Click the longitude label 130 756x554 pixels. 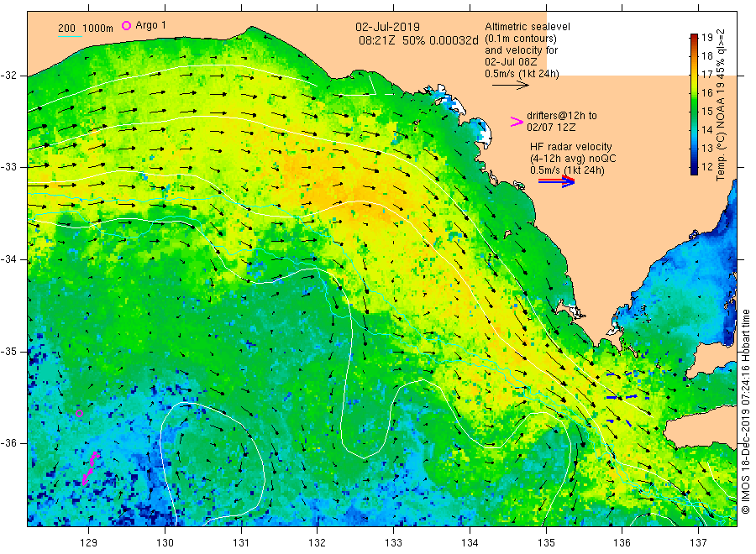pyautogui.click(x=165, y=543)
